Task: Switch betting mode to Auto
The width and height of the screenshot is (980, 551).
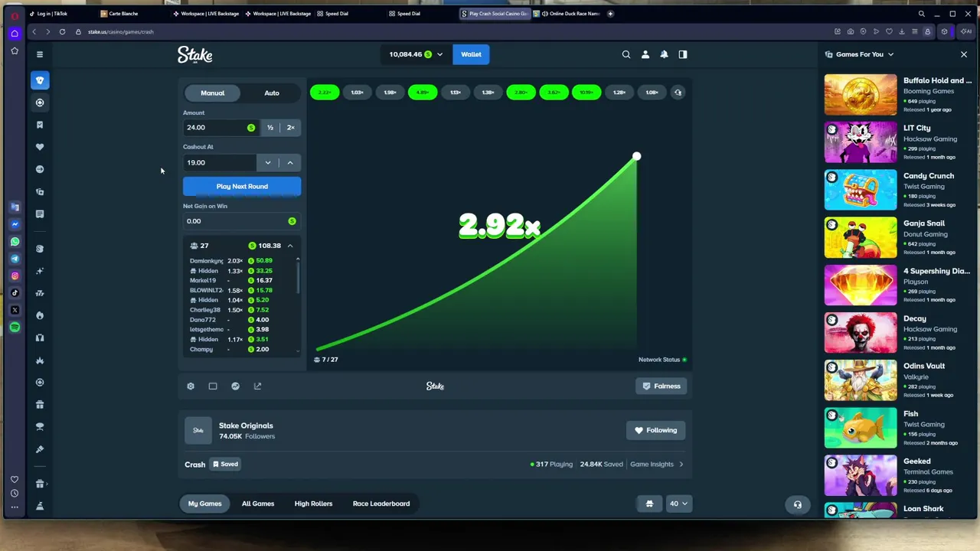Action: [272, 93]
